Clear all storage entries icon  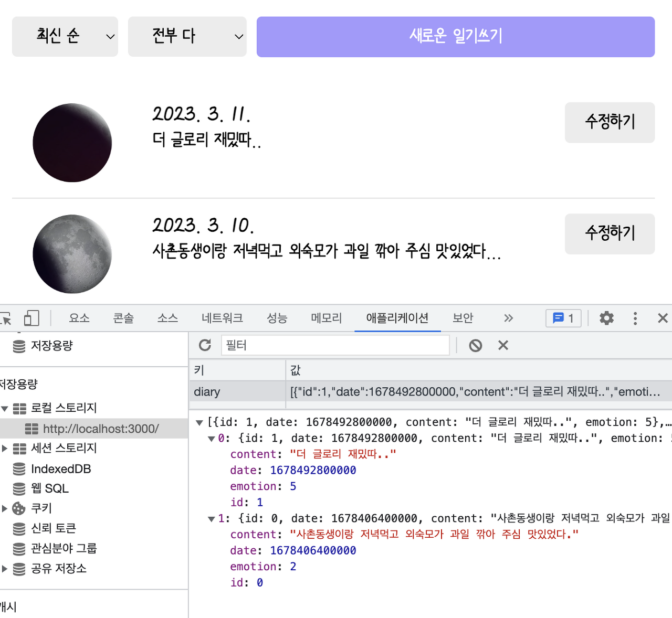coord(476,345)
